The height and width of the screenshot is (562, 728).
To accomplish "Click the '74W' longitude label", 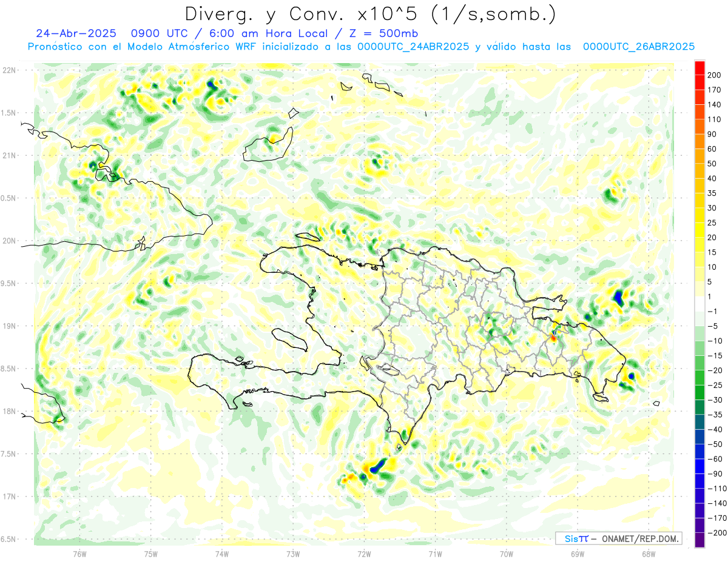I will pyautogui.click(x=222, y=554).
